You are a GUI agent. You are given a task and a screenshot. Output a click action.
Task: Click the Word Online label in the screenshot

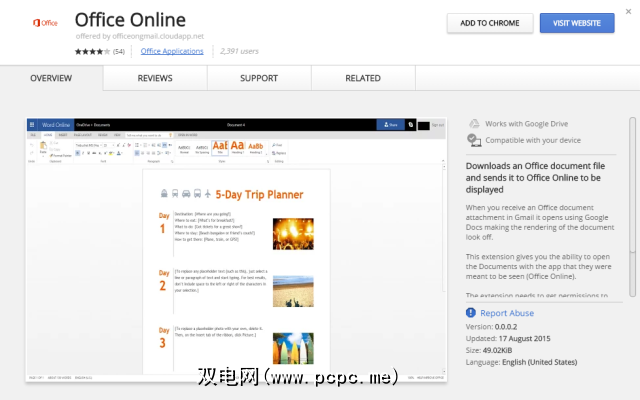56,125
